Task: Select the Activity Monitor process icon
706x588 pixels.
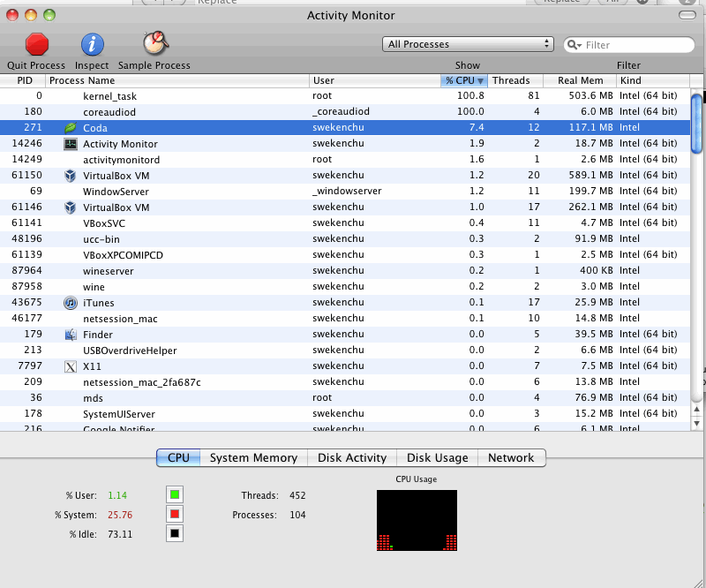Action: (x=71, y=144)
